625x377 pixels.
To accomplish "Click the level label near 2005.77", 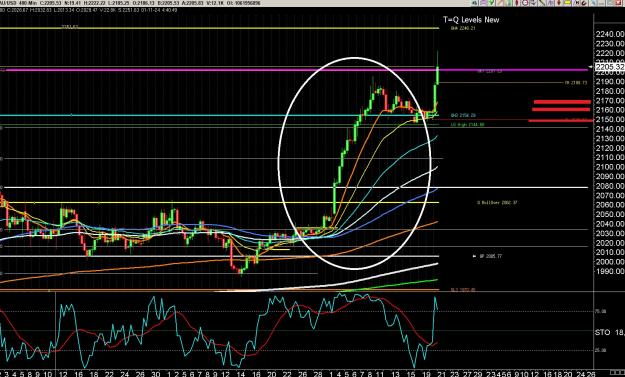I will [x=491, y=256].
